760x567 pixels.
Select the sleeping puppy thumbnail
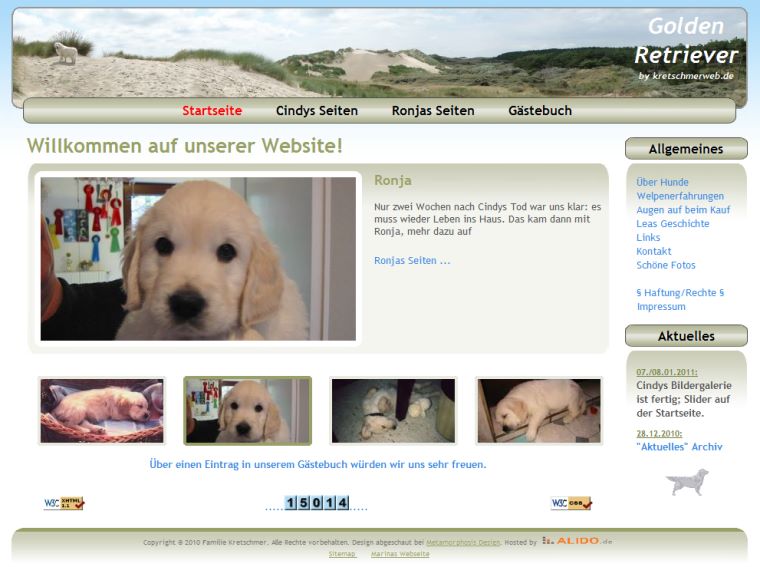539,411
